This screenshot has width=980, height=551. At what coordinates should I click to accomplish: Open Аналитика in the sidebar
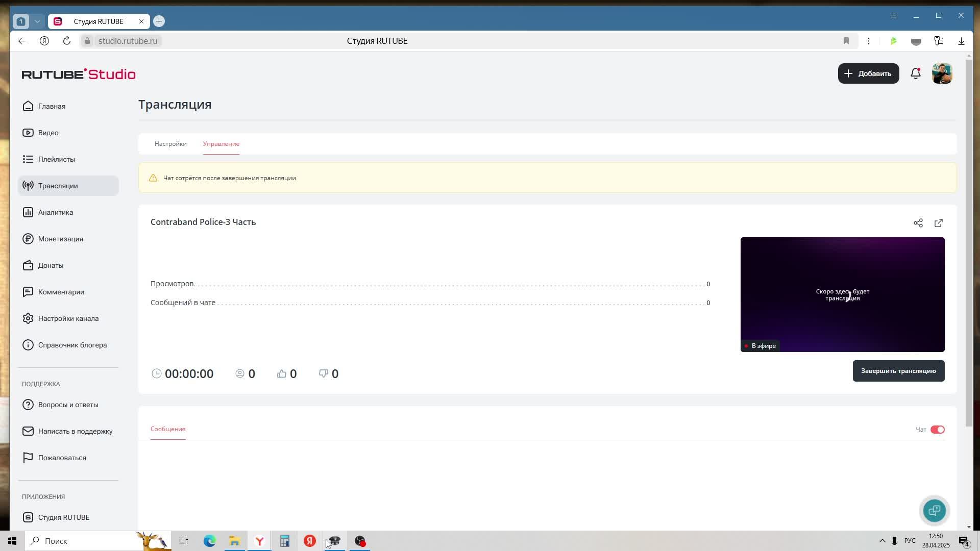56,212
